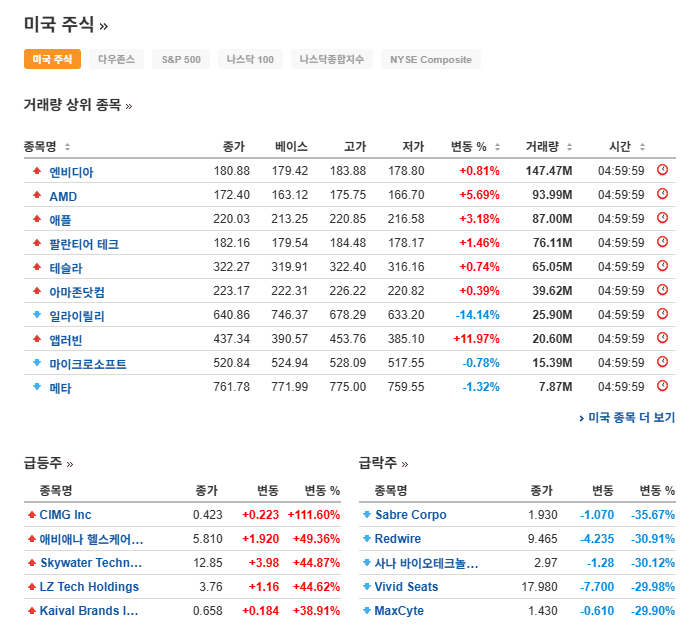This screenshot has width=690, height=632.
Task: Click the -35.67% change value
Action: 653,514
